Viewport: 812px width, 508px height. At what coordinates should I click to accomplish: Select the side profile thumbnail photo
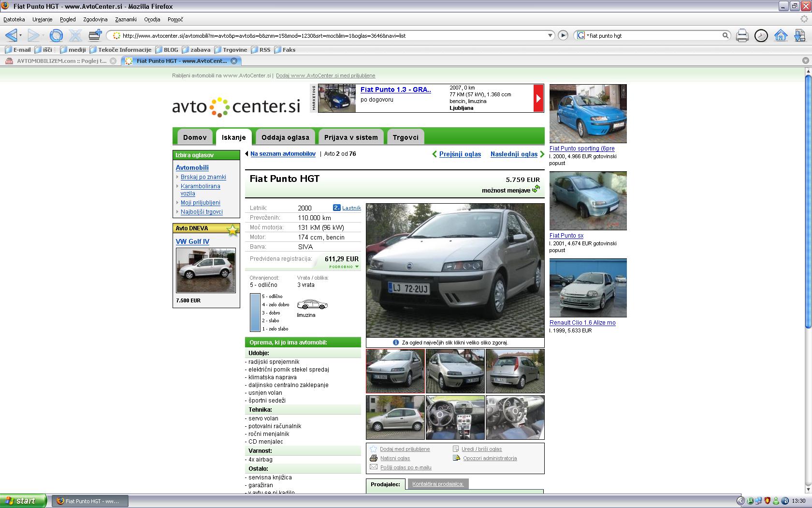395,418
